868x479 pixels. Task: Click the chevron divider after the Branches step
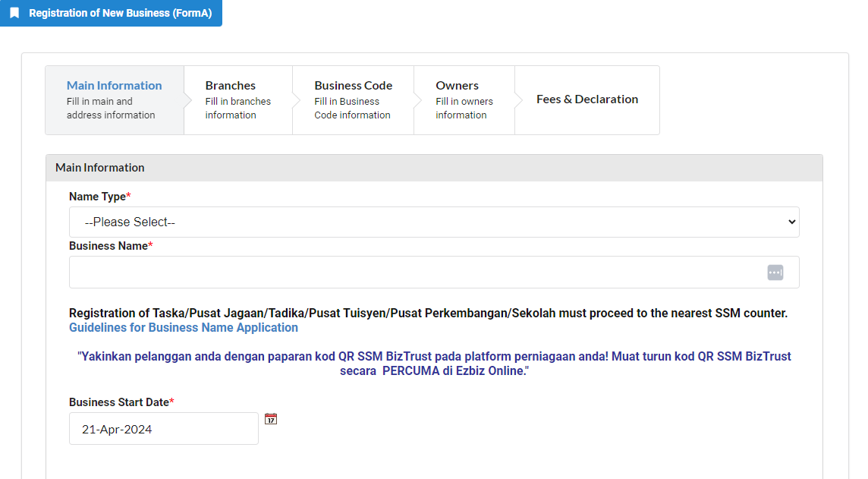[x=296, y=99]
